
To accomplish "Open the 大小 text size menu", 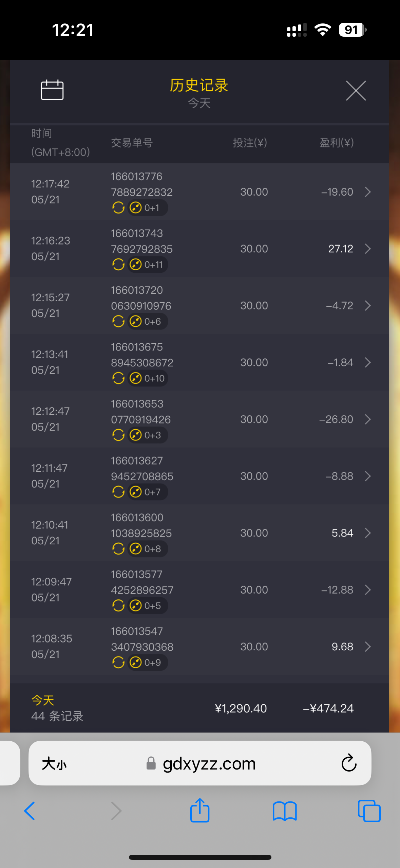I will (x=54, y=763).
